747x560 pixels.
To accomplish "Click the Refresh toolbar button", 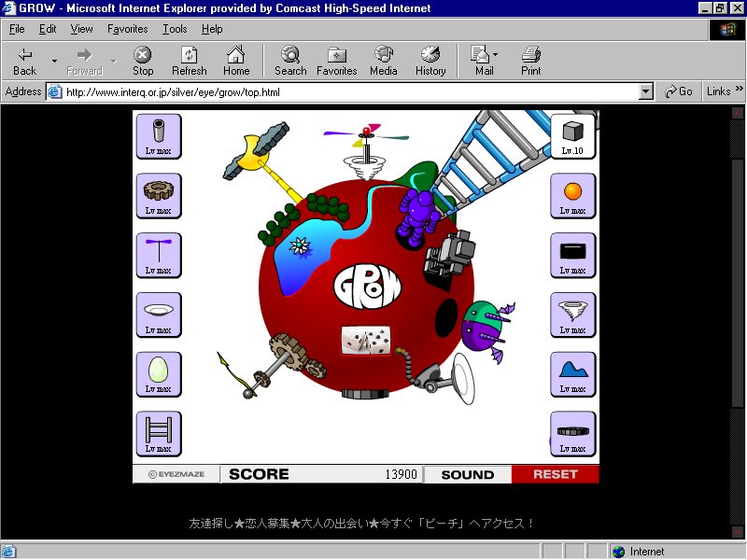I will click(x=190, y=62).
